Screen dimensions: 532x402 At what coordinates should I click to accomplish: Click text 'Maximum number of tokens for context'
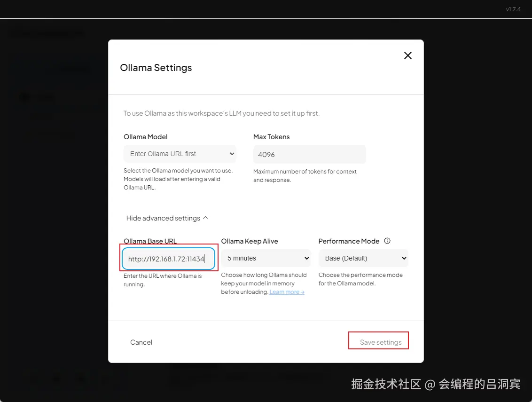(x=305, y=172)
